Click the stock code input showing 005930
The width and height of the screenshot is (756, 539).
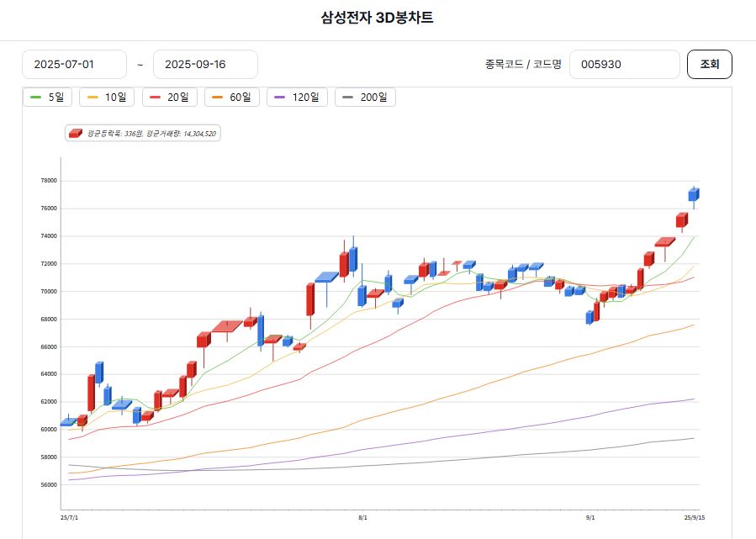point(624,65)
